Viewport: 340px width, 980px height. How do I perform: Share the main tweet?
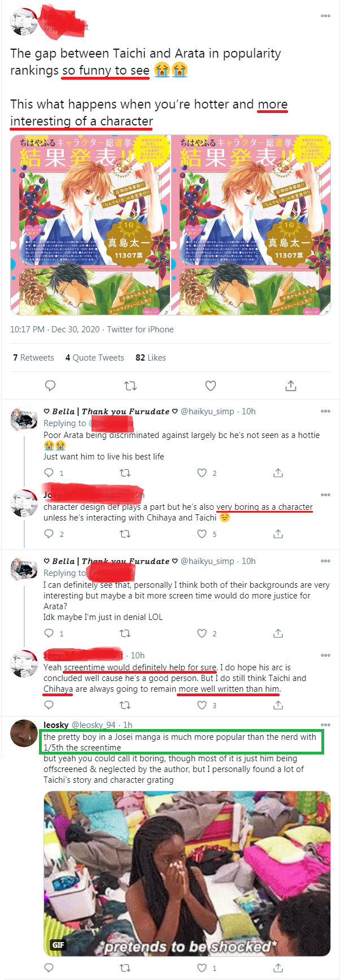pyautogui.click(x=291, y=386)
